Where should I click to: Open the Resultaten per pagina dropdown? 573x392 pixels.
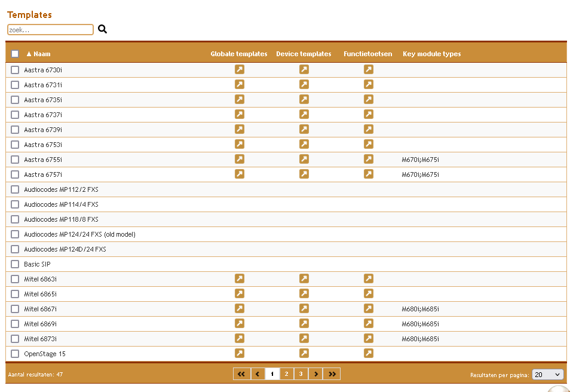pos(547,375)
